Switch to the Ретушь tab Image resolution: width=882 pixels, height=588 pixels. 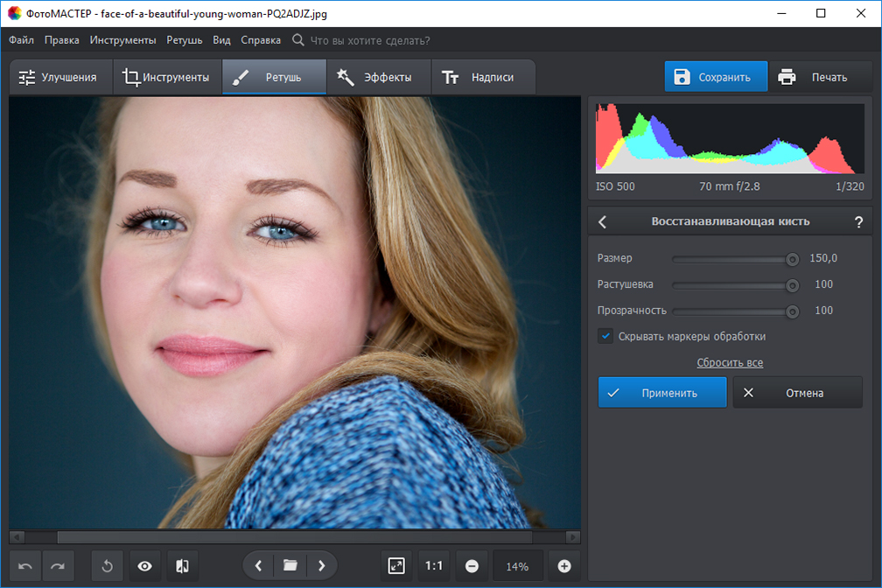tap(275, 77)
